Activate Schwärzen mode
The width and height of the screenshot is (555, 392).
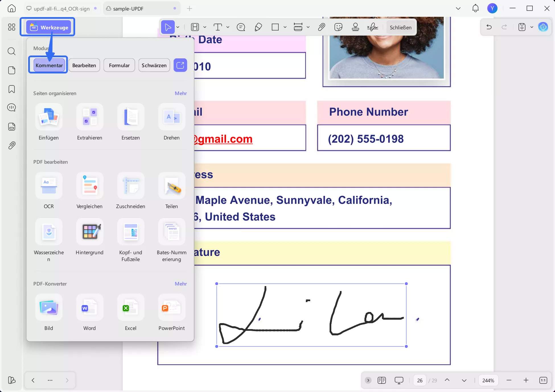point(154,65)
